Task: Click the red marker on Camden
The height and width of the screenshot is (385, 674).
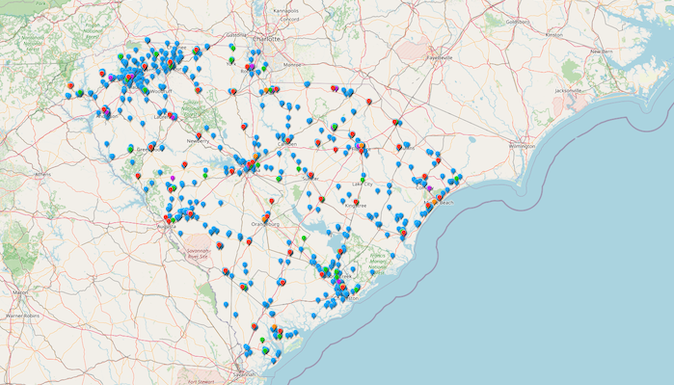Action: coord(288,140)
